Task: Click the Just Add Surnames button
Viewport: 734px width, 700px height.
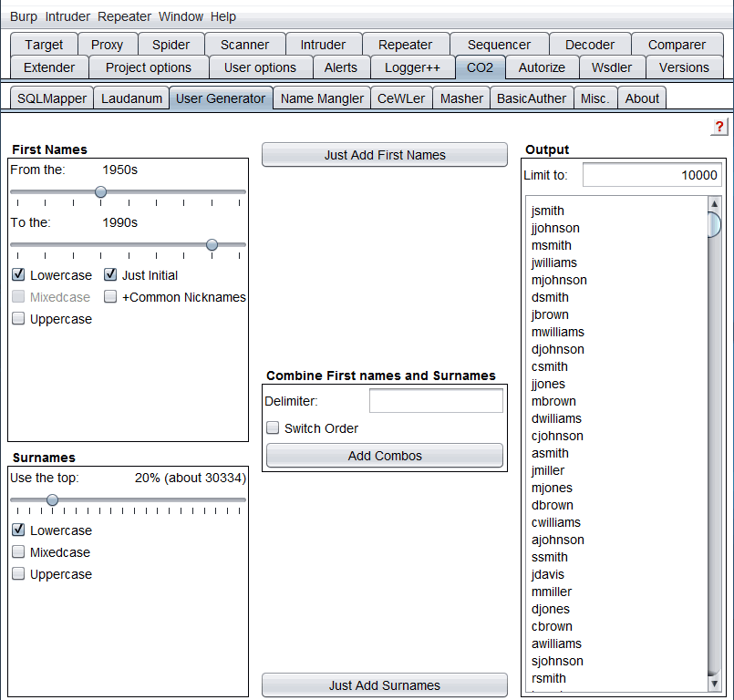Action: (x=385, y=685)
